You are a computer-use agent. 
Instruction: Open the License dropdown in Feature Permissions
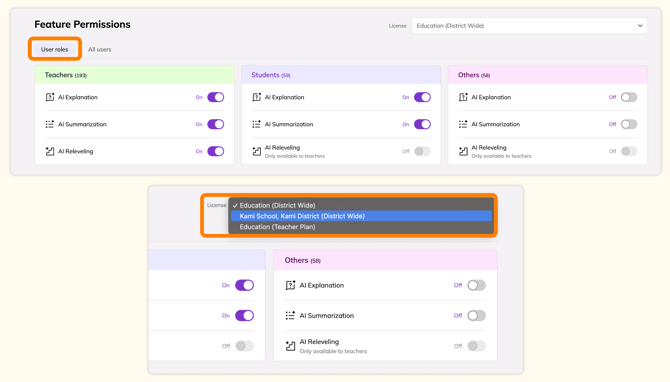point(529,26)
